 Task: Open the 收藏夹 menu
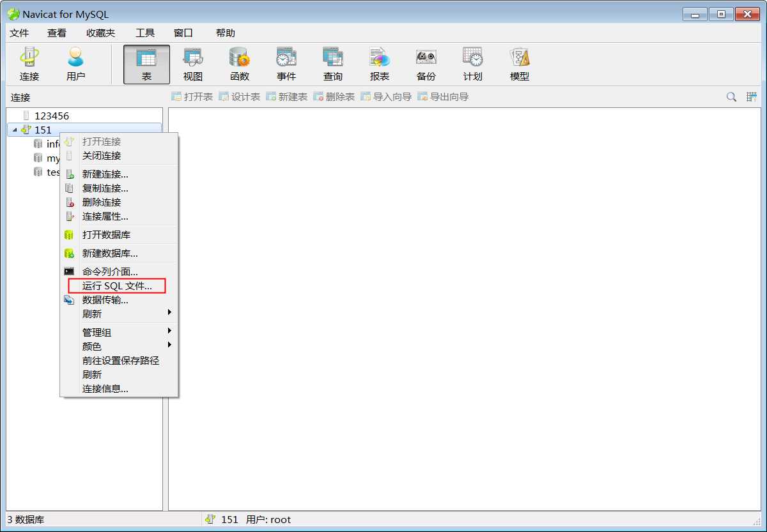point(100,33)
